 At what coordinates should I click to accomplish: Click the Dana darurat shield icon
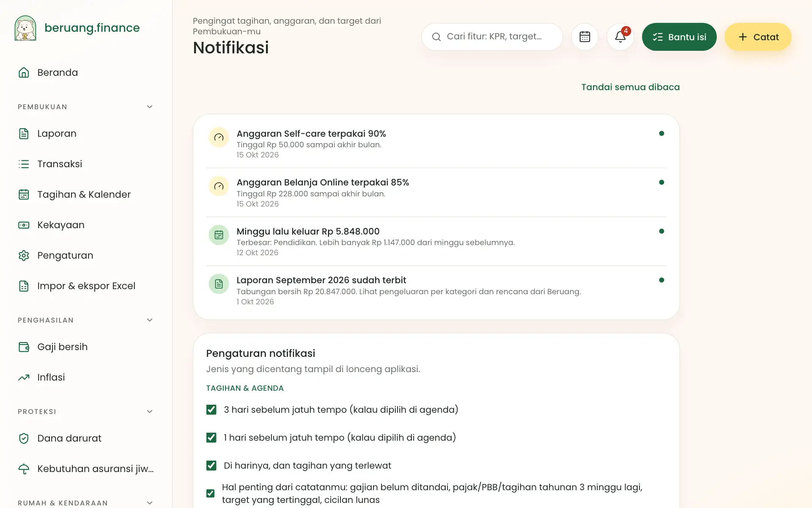point(24,438)
